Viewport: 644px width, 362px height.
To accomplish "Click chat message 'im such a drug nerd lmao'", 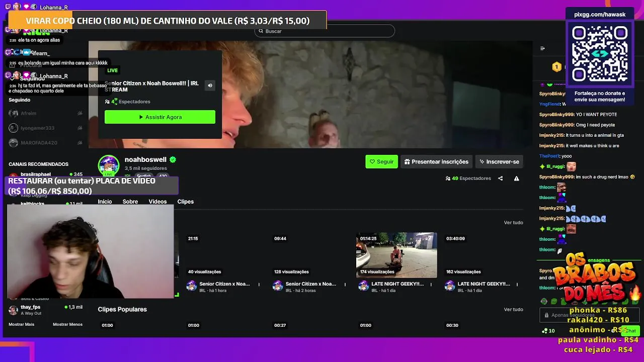I will (605, 177).
